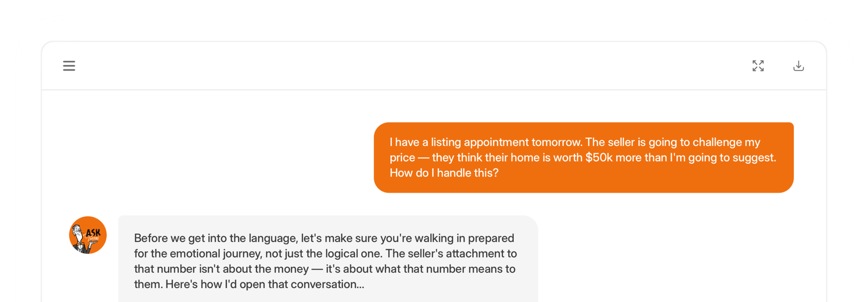Click the Ask assistant avatar
The image size is (868, 302).
click(88, 235)
